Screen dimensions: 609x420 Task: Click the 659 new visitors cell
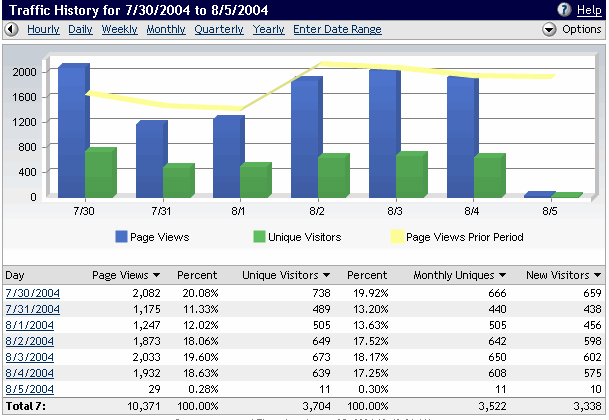(592, 293)
